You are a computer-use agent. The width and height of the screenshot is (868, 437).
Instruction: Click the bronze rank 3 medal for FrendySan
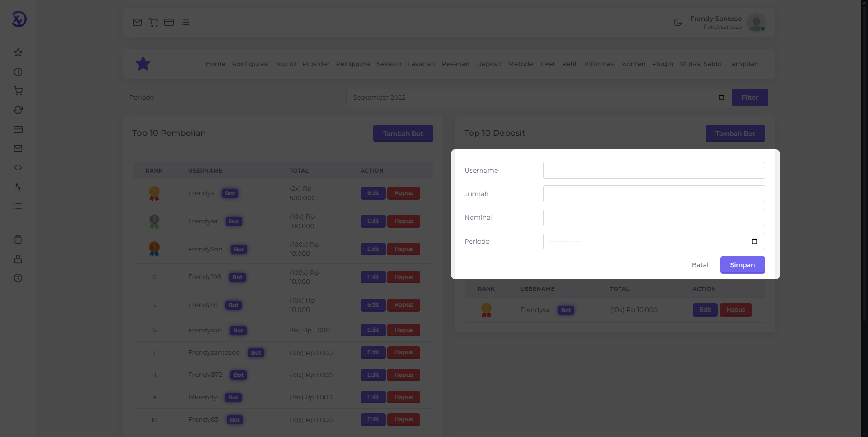coord(154,249)
